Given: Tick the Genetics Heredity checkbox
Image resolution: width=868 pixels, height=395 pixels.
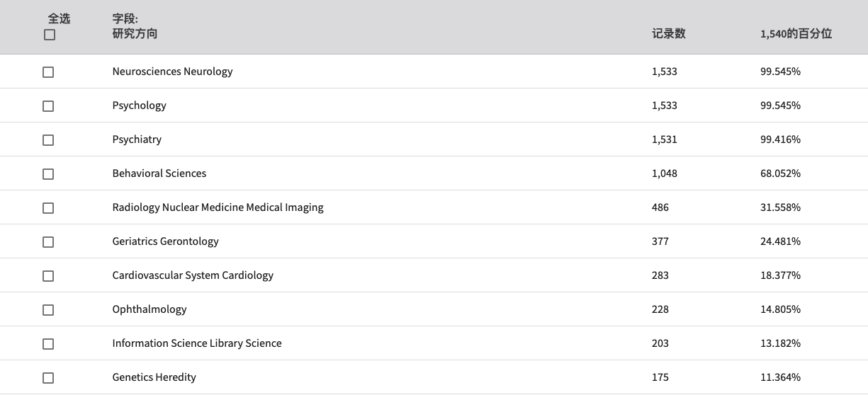Looking at the screenshot, I should point(48,378).
